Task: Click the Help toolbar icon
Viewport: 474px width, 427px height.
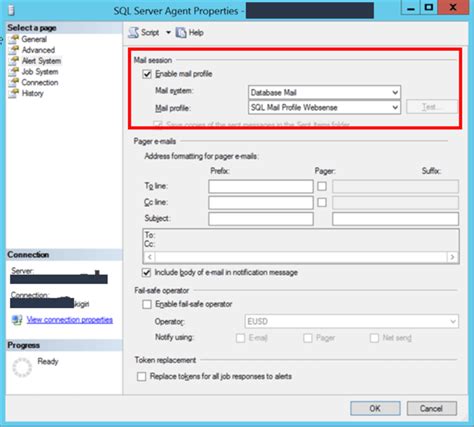Action: coord(181,32)
